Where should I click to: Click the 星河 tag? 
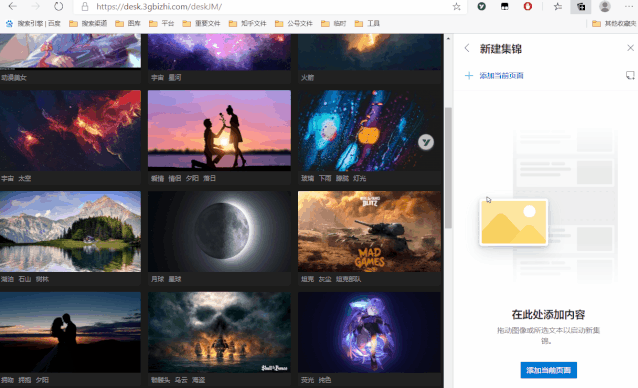(175, 77)
